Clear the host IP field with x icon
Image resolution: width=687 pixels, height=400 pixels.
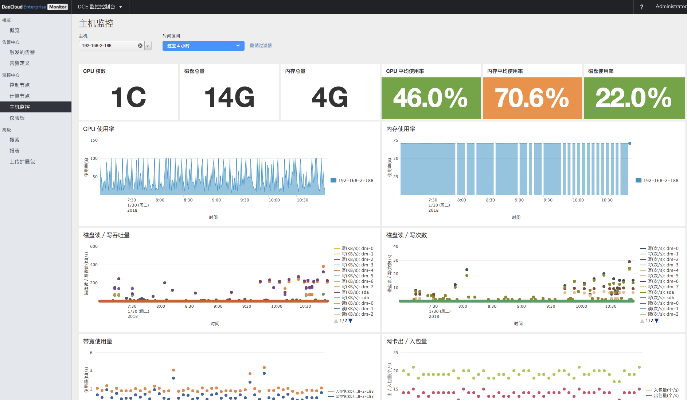[139, 45]
